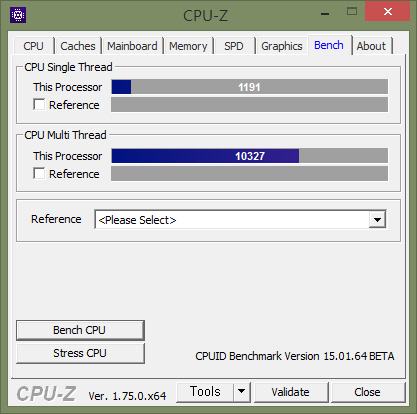Open the Caches tab
The height and width of the screenshot is (414, 417).
(78, 46)
